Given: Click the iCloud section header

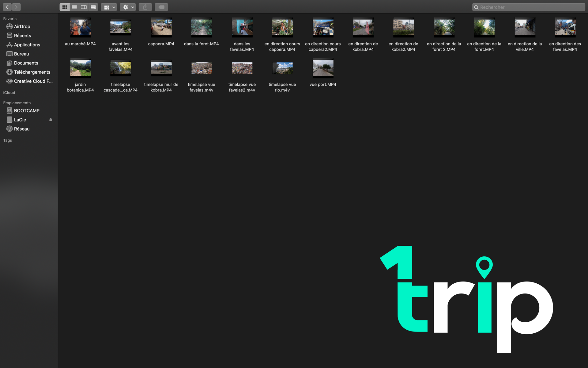Looking at the screenshot, I should click(9, 93).
